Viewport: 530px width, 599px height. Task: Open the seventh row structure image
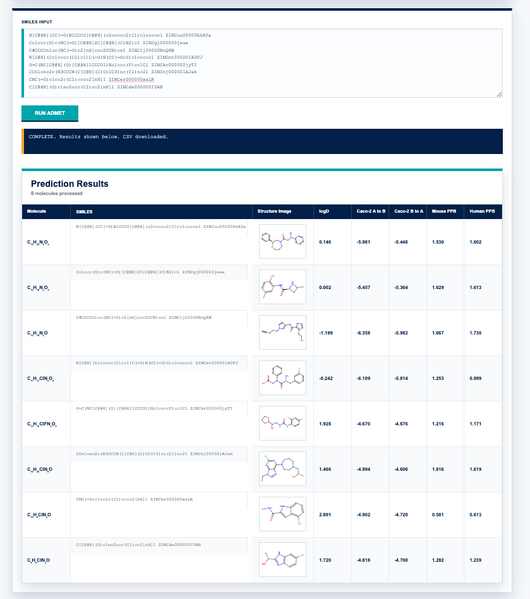(283, 514)
